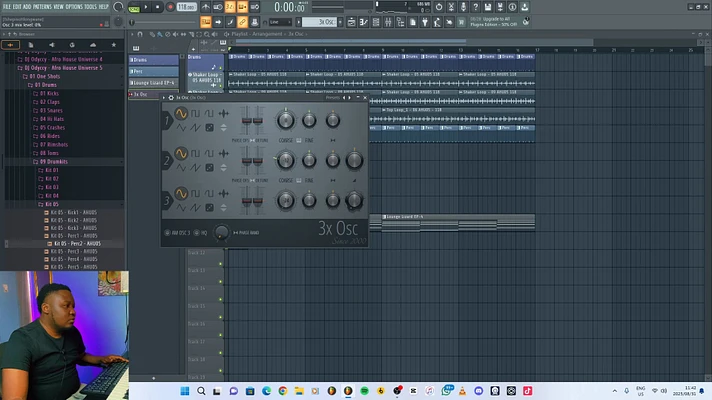Screen dimensions: 712x400
Task: Toggle the HQ option in 3x Osc
Action: pyautogui.click(x=200, y=233)
